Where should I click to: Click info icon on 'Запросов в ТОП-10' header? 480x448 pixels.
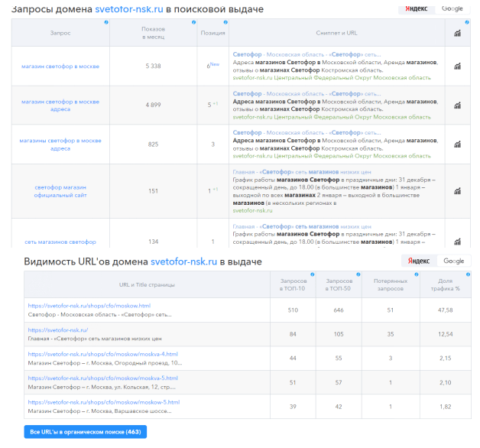[x=313, y=274]
